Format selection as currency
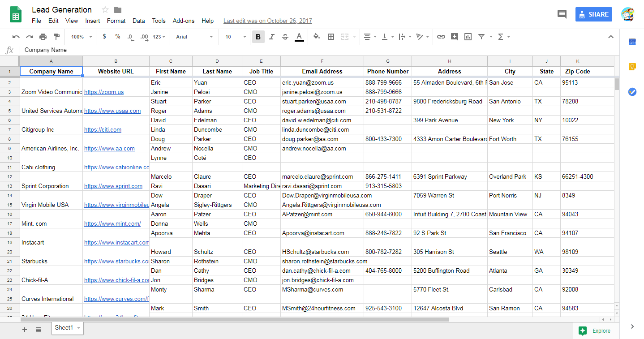This screenshot has height=339, width=644. [104, 37]
